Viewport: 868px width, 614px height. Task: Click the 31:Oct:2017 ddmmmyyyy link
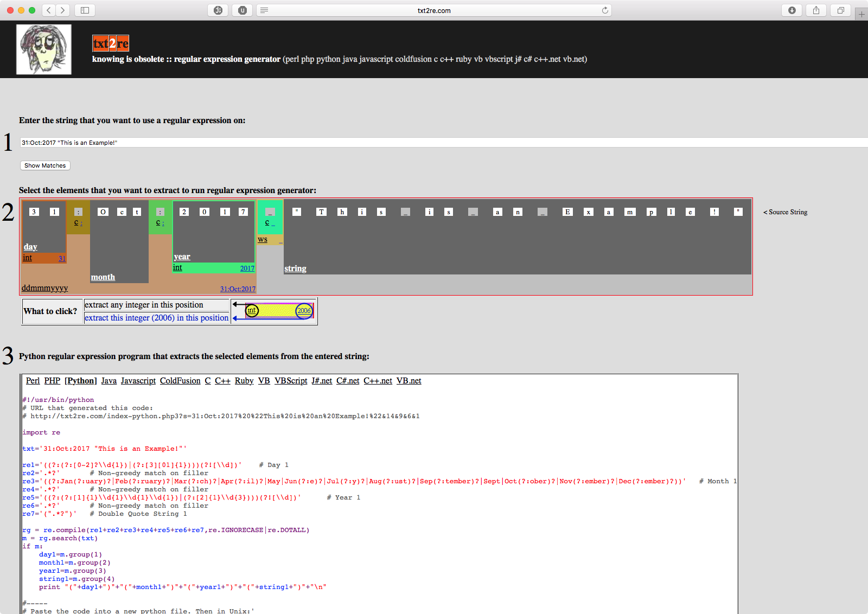pos(238,289)
